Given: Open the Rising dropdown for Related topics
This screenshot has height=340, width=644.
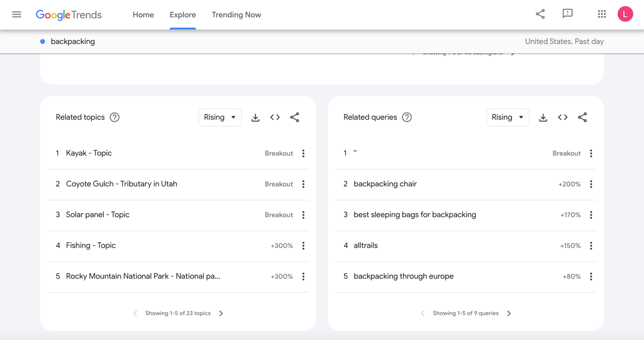Looking at the screenshot, I should [x=220, y=117].
